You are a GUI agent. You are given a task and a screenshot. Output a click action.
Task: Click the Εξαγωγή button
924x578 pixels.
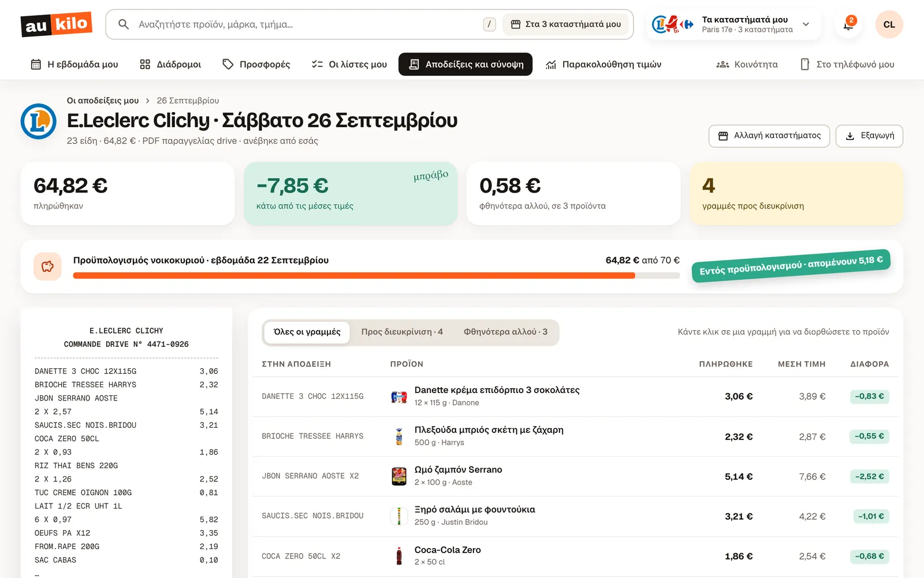pyautogui.click(x=869, y=136)
